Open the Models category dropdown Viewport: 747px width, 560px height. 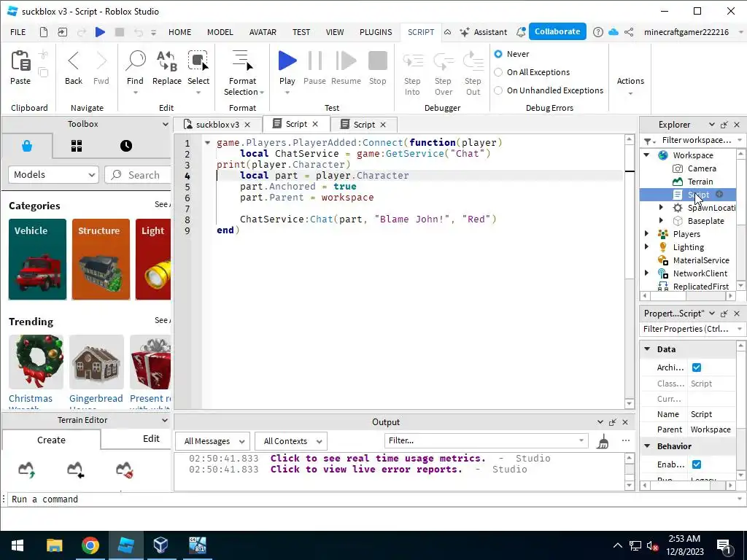click(53, 175)
